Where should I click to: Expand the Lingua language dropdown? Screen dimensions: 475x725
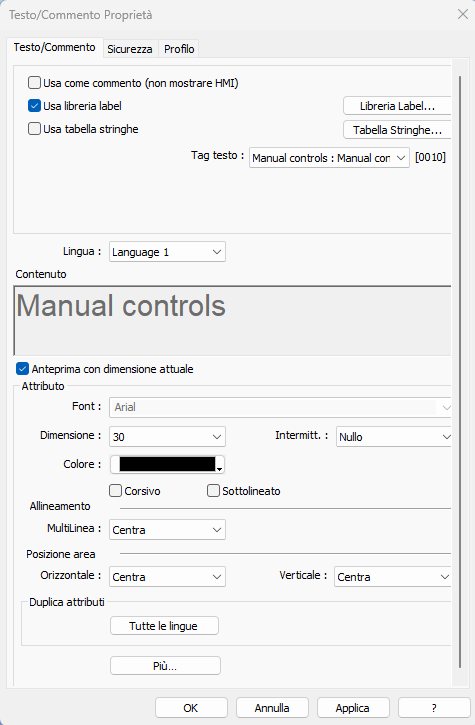tap(167, 252)
